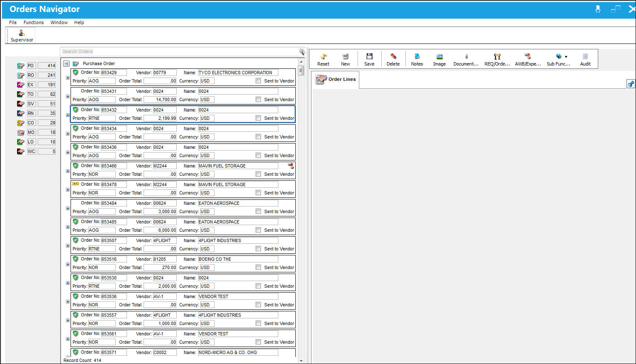Image resolution: width=636 pixels, height=364 pixels.
Task: Select the EX order type icon
Action: pyautogui.click(x=21, y=85)
